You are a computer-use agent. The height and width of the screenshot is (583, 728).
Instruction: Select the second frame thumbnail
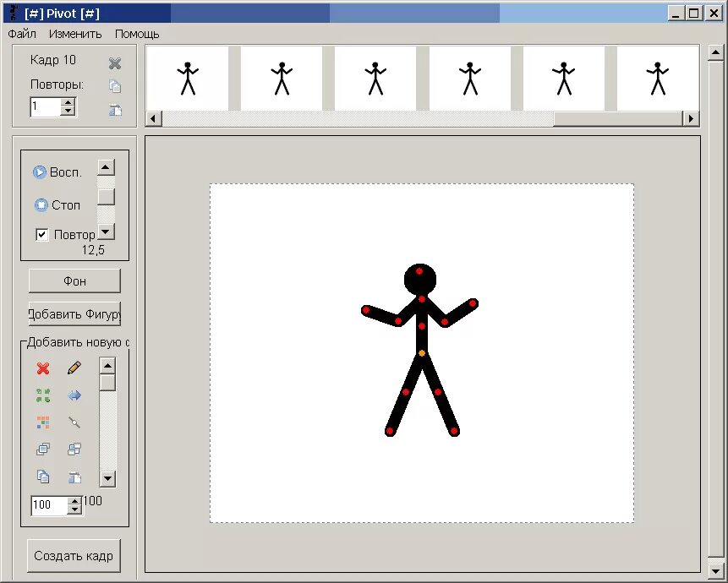click(282, 78)
